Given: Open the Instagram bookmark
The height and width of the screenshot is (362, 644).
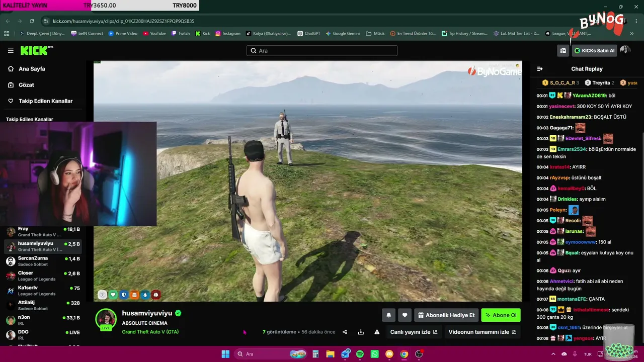Looking at the screenshot, I should click(x=227, y=34).
